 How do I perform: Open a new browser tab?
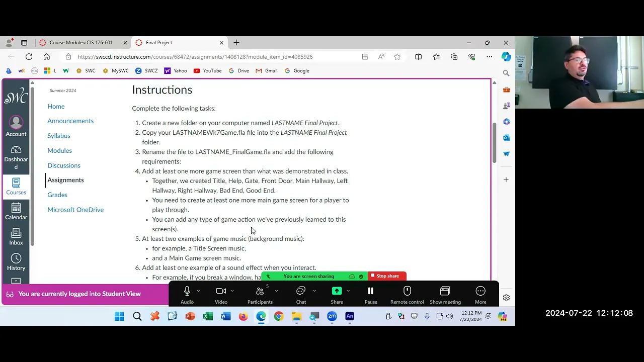tap(236, 43)
